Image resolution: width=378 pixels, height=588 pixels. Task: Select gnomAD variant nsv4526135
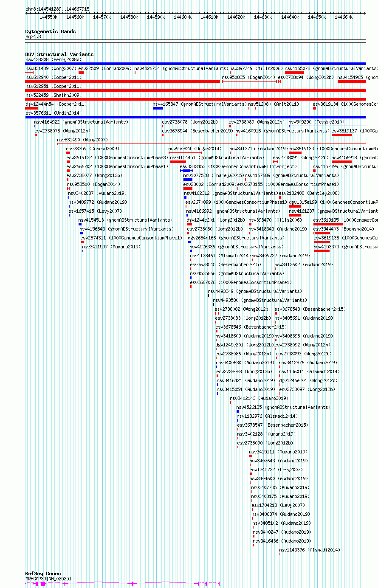pyautogui.click(x=283, y=407)
